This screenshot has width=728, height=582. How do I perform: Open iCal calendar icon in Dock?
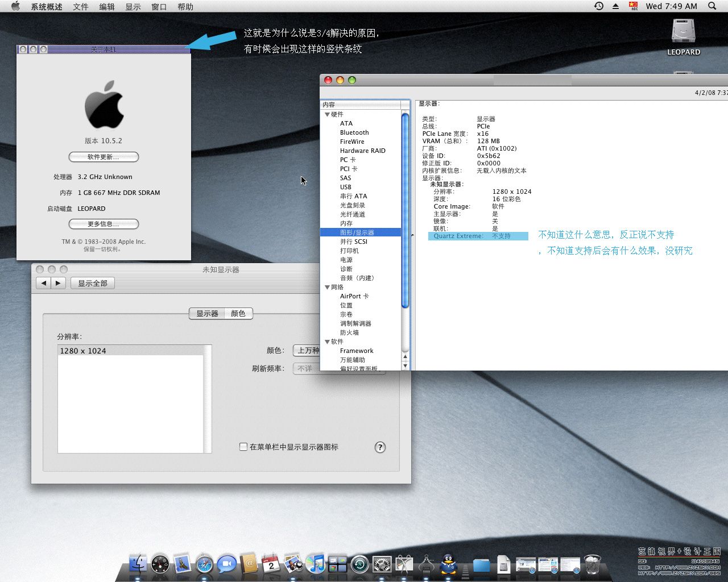coord(271,564)
